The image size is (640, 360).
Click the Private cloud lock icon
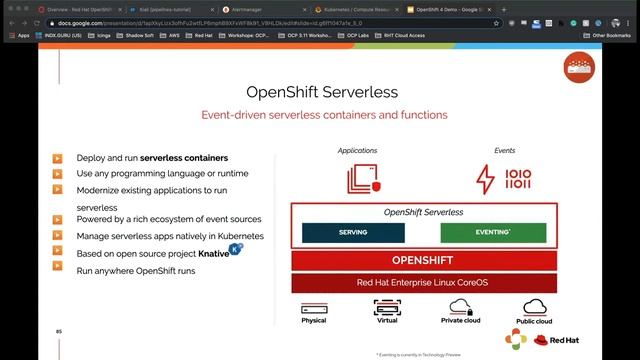pos(461,307)
